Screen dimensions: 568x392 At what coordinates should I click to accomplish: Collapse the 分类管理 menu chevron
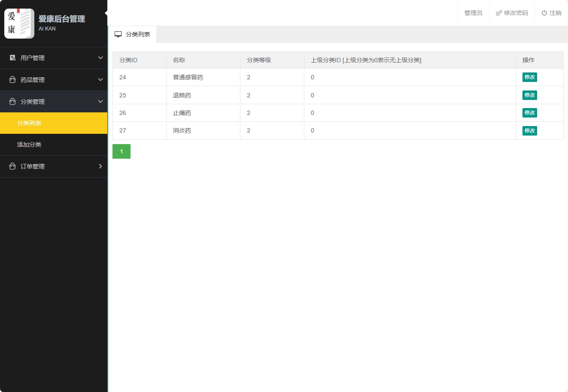click(100, 101)
